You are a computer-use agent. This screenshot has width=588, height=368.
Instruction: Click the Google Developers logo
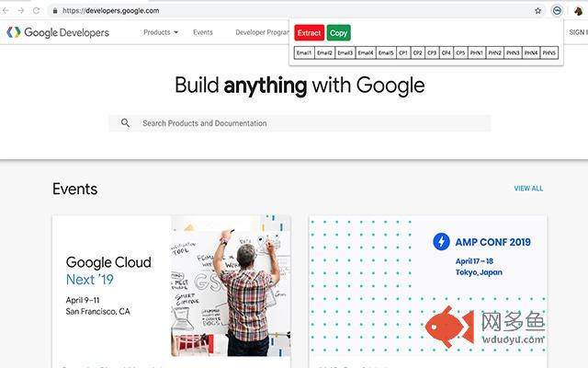[58, 32]
